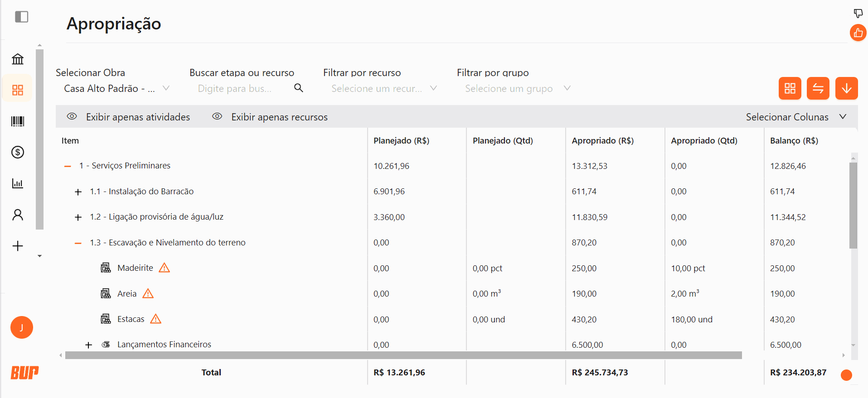Screen dimensions: 868x398
Task: Open the Selecionar Obra dropdown
Action: (x=116, y=89)
